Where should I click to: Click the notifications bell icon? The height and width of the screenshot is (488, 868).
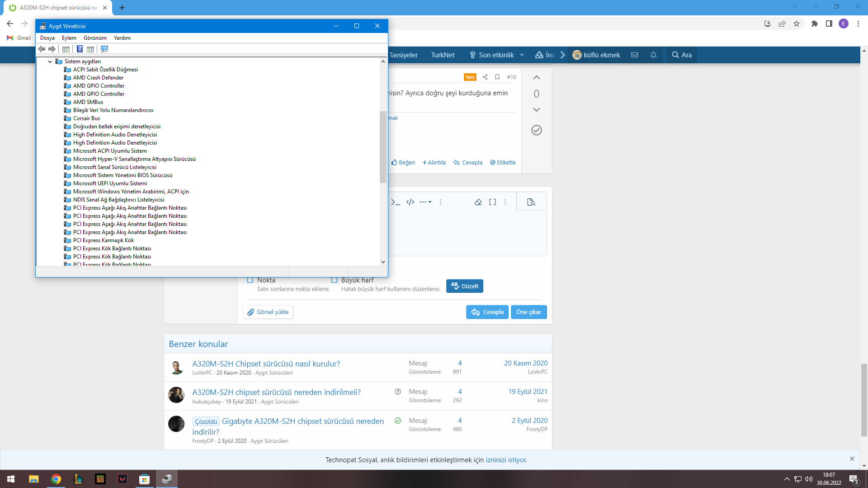653,55
